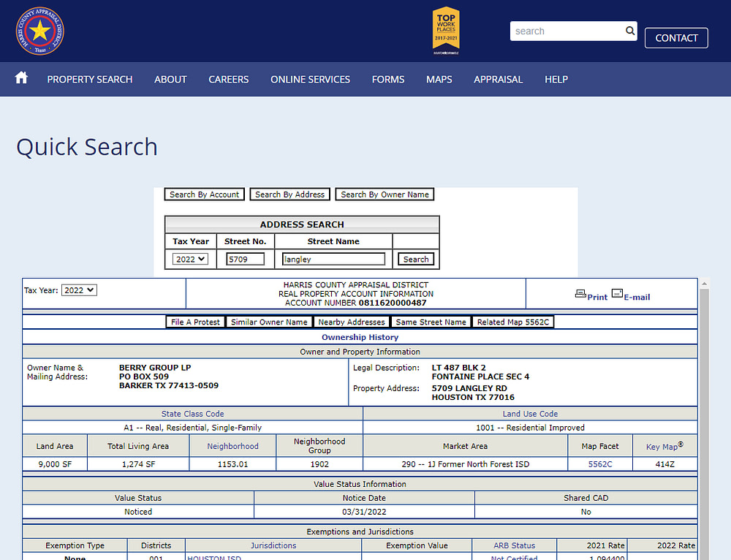Click the Neighborhood Group value 1902
Image resolution: width=731 pixels, height=560 pixels.
(319, 464)
